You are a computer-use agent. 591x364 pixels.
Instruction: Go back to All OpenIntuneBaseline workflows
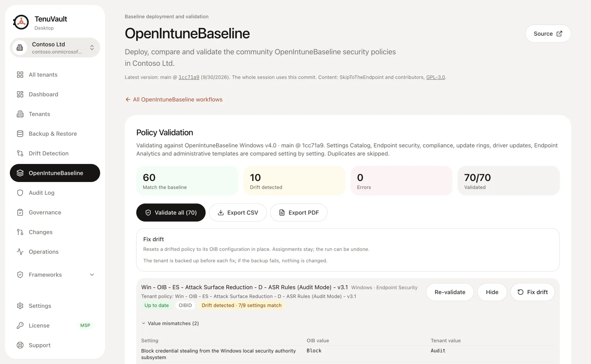point(174,99)
